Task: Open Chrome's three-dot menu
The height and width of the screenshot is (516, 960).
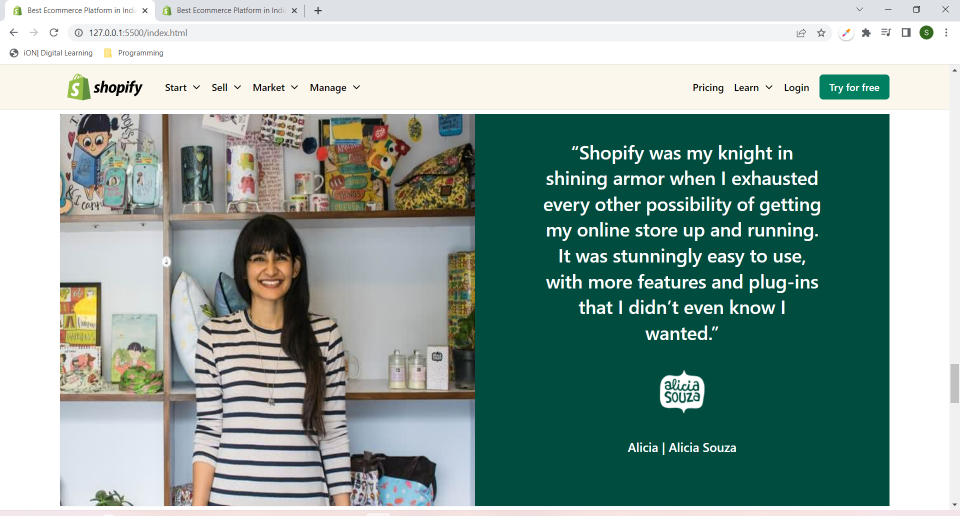Action: coord(946,33)
